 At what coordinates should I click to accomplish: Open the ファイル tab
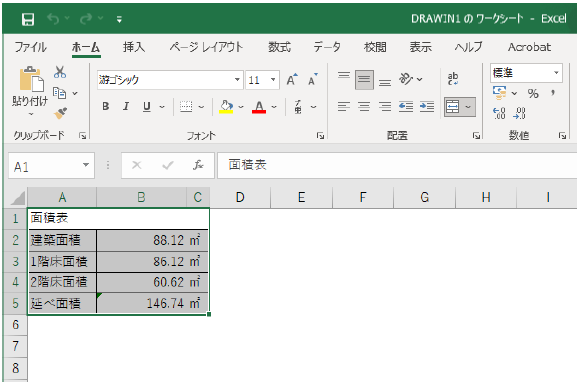(30, 47)
